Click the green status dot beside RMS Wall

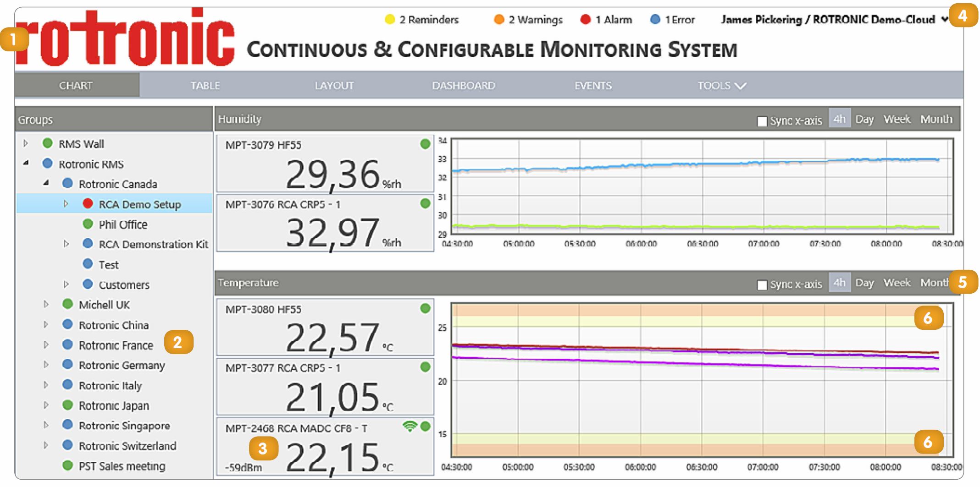(47, 143)
